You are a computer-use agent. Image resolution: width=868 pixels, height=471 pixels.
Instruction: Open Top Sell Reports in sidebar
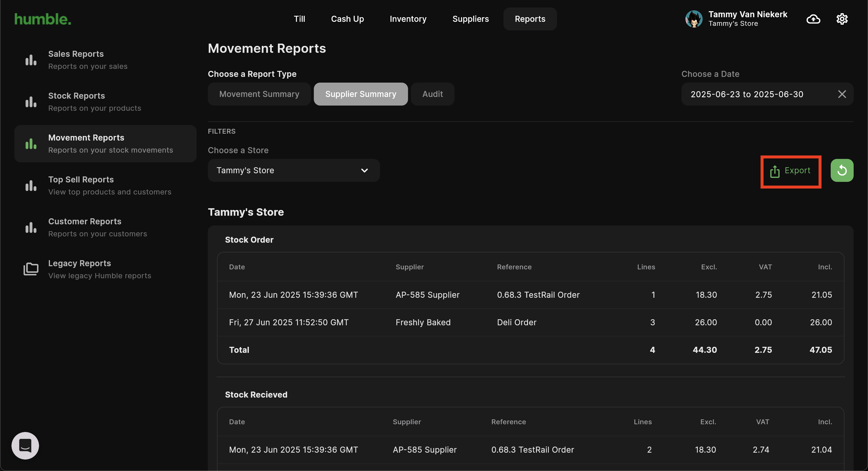point(105,186)
